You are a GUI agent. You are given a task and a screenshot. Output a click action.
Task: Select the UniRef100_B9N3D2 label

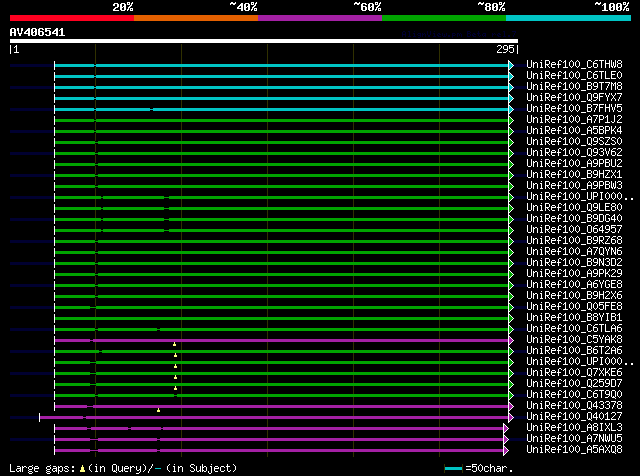point(574,262)
